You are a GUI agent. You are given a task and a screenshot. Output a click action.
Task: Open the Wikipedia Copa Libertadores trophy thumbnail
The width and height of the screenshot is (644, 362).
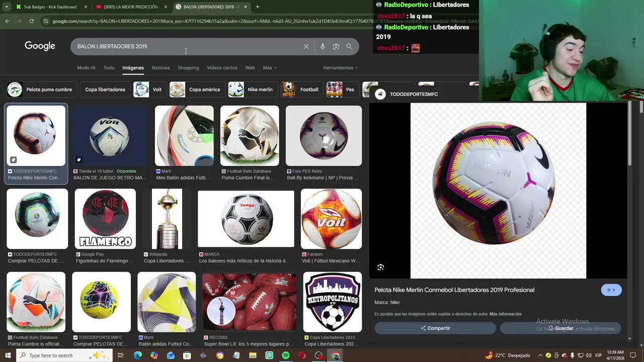pyautogui.click(x=167, y=219)
